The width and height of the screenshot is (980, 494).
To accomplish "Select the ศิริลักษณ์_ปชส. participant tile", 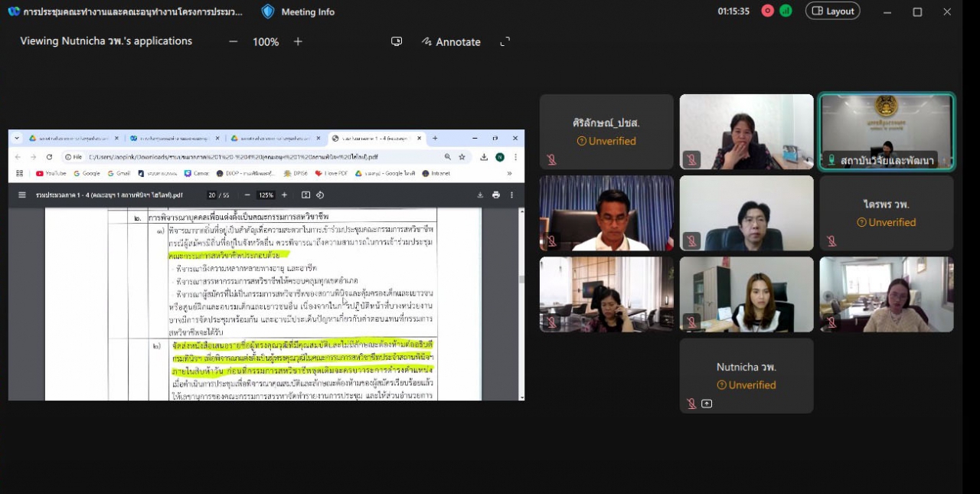I will [606, 131].
